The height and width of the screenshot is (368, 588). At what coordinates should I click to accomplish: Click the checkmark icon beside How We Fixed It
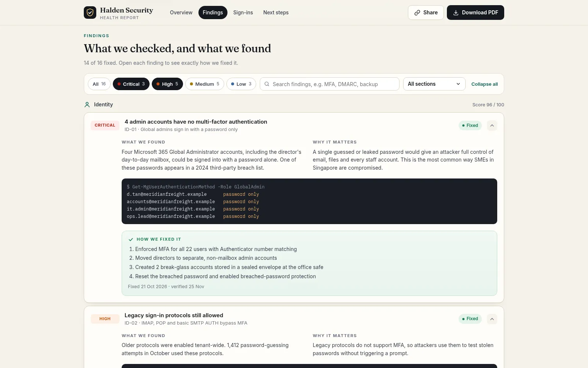pos(131,239)
